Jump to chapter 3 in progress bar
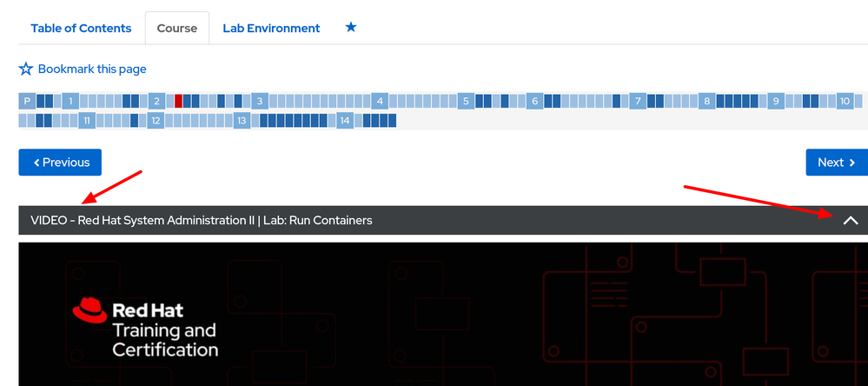The width and height of the screenshot is (868, 386). click(x=259, y=101)
